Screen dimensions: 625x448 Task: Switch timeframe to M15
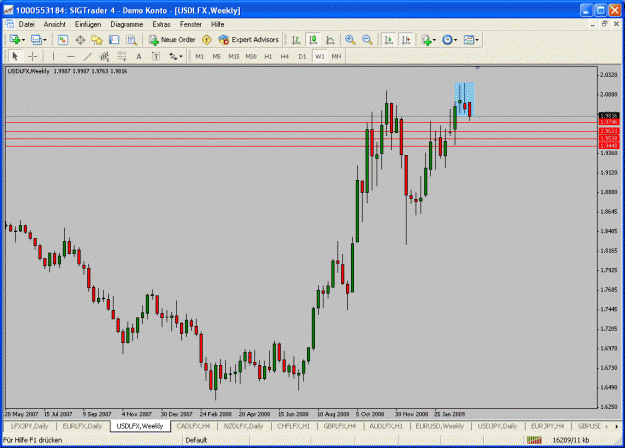234,57
